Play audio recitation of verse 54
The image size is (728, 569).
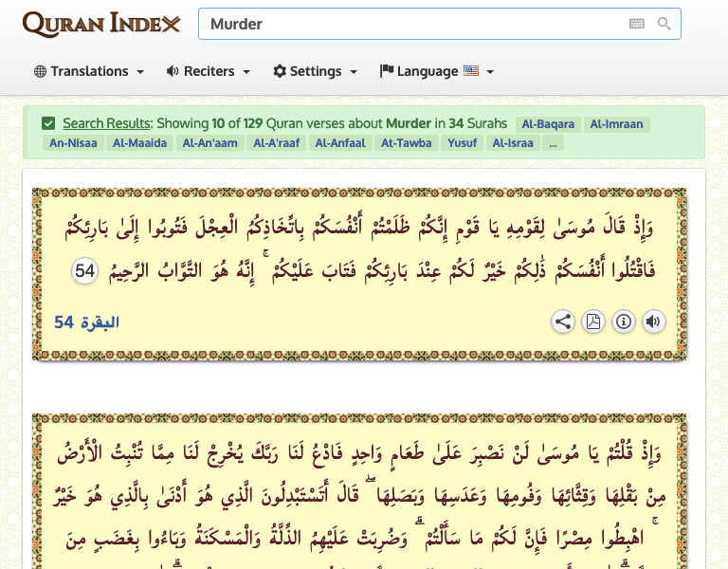pyautogui.click(x=654, y=321)
